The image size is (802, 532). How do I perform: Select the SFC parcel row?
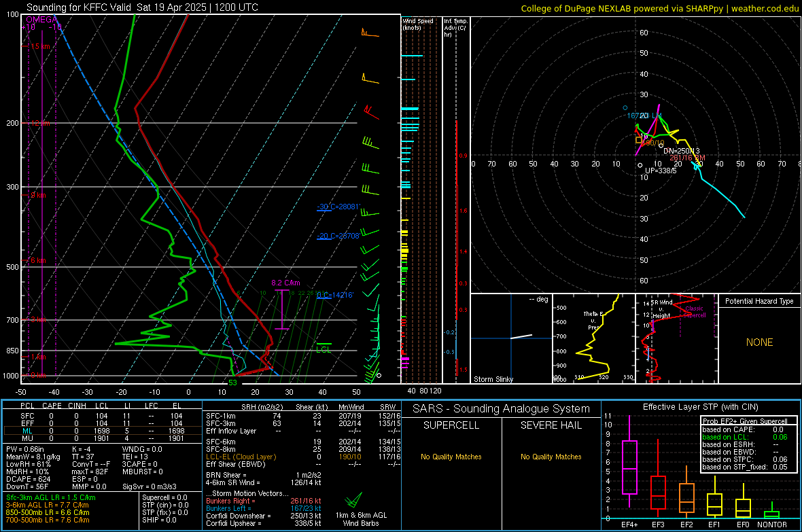101,416
